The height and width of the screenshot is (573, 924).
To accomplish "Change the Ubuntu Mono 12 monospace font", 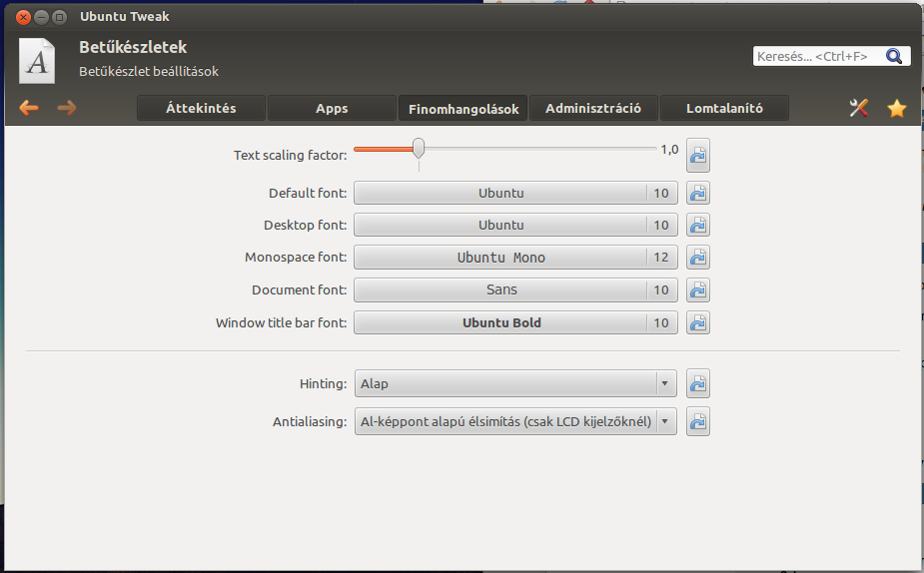I will pos(515,258).
